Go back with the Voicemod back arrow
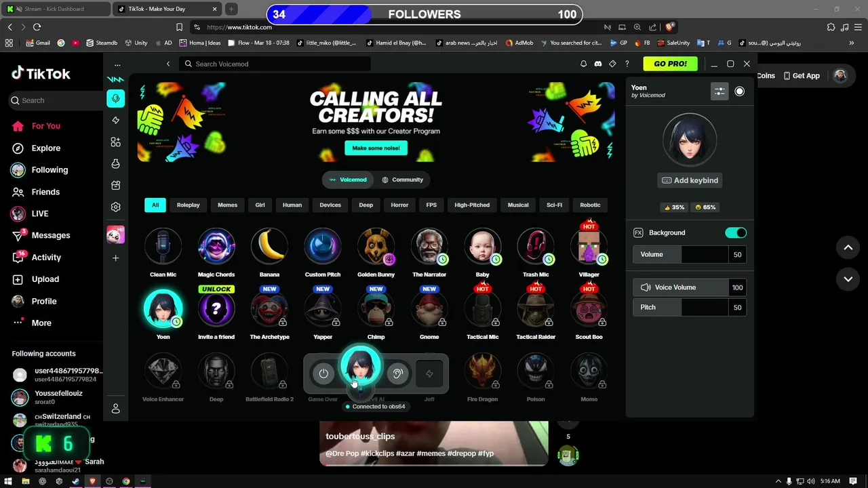 pyautogui.click(x=168, y=64)
